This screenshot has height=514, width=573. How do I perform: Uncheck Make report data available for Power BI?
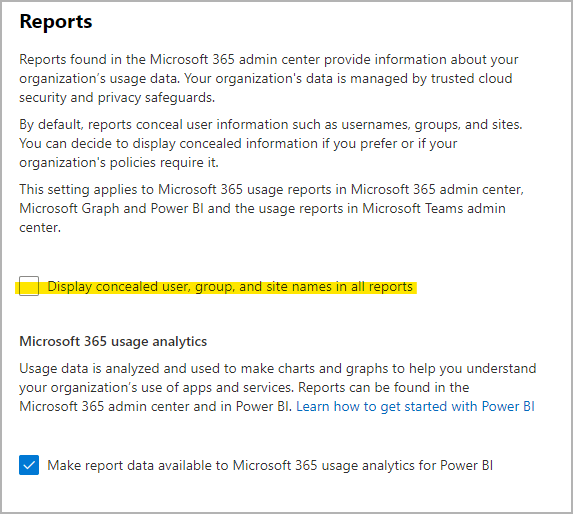[x=29, y=465]
